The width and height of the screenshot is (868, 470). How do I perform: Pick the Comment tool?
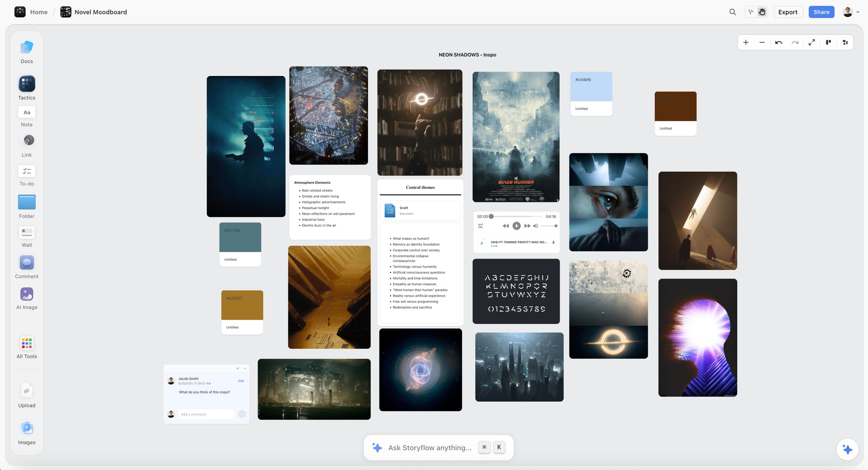[x=27, y=267]
